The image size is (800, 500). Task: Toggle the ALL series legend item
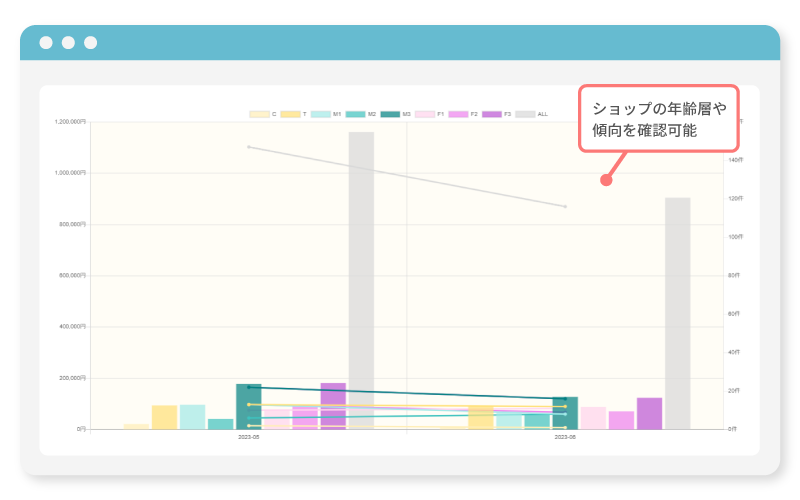coord(532,114)
